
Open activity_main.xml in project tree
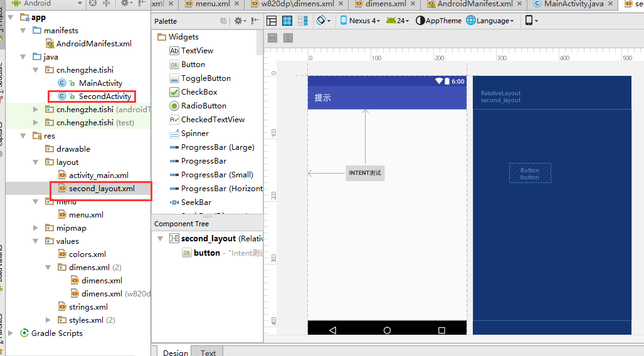click(98, 175)
